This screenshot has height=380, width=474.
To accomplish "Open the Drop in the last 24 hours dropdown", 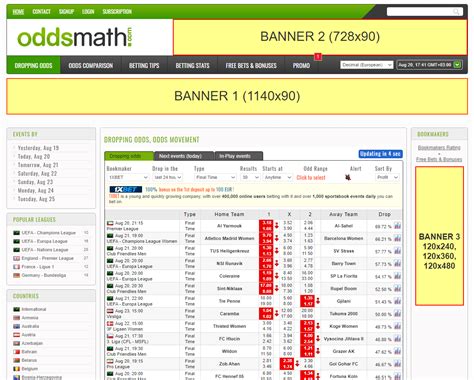I will [168, 177].
